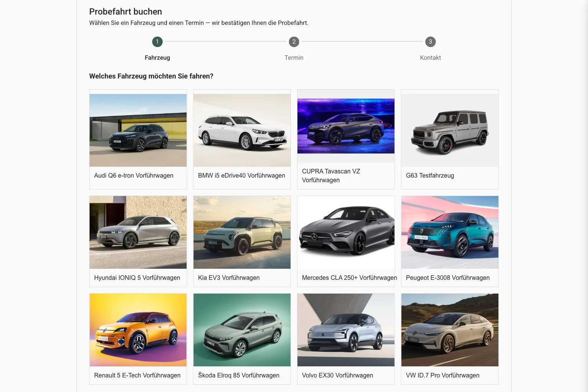Click the 'VW ID.7 Pro Vorführwagen' label
This screenshot has width=588, height=392.
pos(443,376)
